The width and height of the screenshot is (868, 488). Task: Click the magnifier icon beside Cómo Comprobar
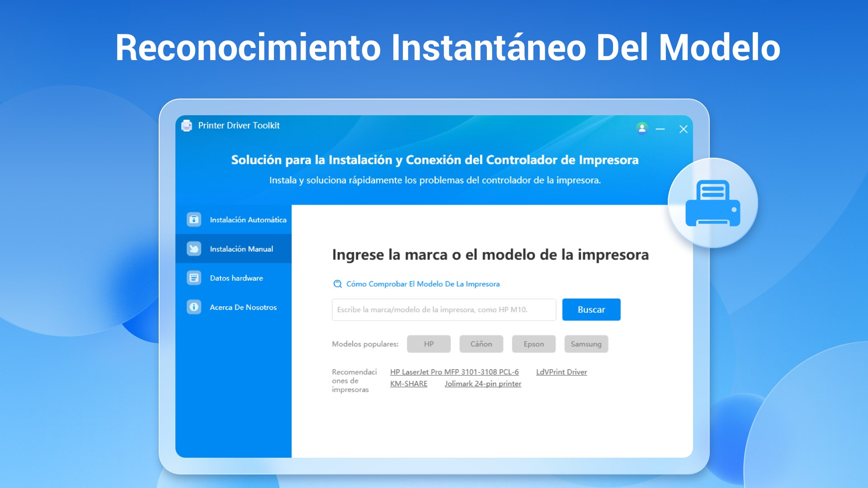click(337, 284)
